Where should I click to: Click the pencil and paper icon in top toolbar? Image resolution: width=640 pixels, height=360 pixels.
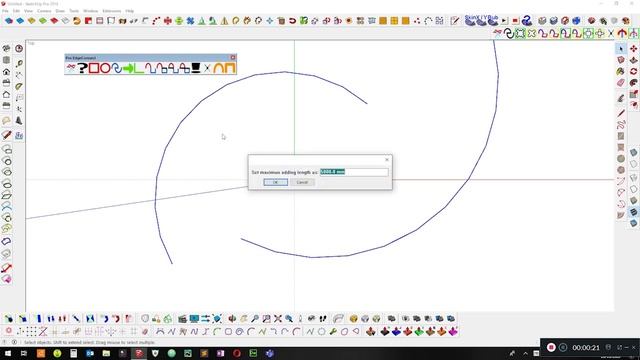455,20
